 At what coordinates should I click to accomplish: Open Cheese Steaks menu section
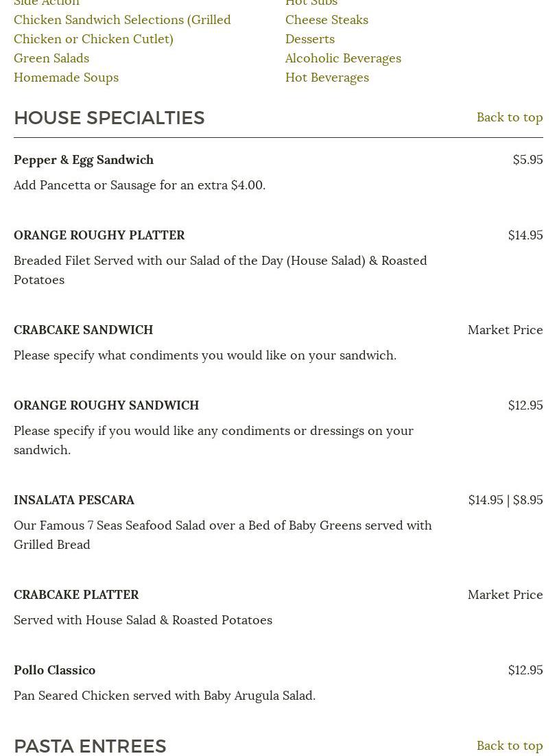click(327, 20)
